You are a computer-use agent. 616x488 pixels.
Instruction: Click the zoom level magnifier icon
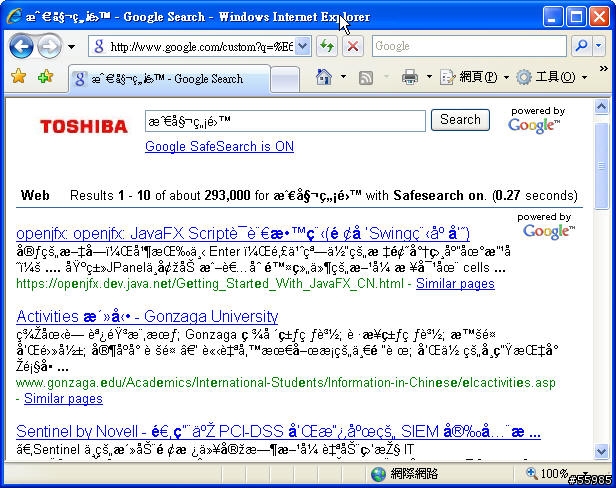(531, 473)
